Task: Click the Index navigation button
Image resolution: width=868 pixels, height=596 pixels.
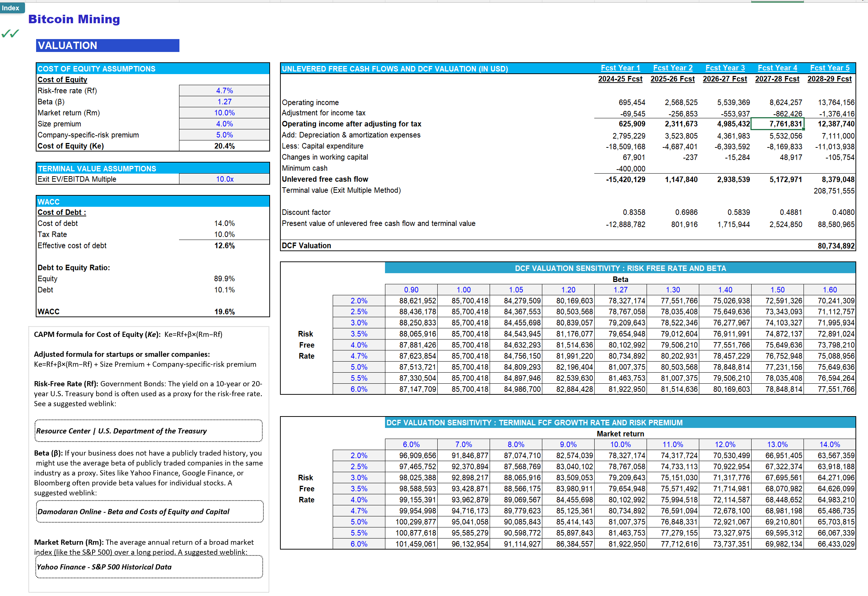Action: pyautogui.click(x=11, y=8)
